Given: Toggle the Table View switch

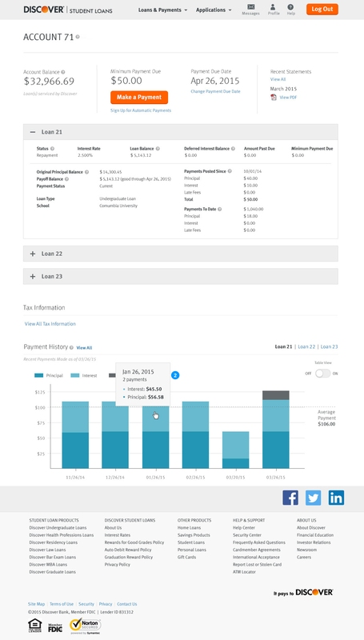Looking at the screenshot, I should [322, 374].
